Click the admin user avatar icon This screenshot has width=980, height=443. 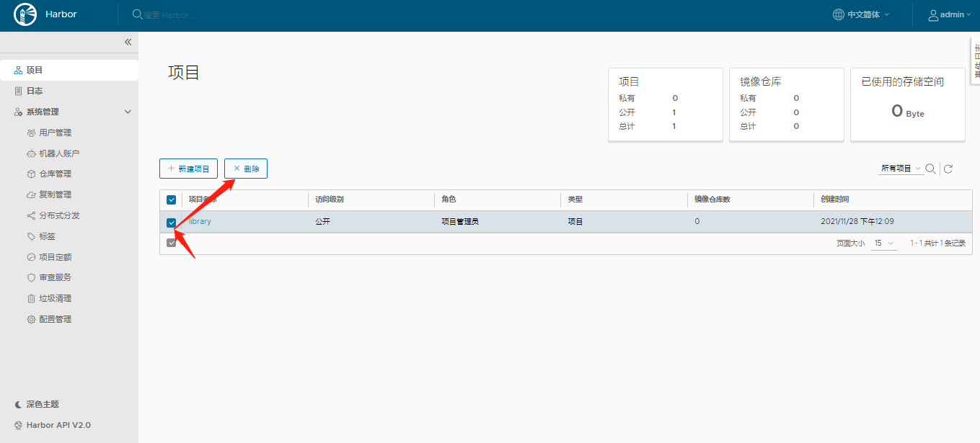pos(933,14)
